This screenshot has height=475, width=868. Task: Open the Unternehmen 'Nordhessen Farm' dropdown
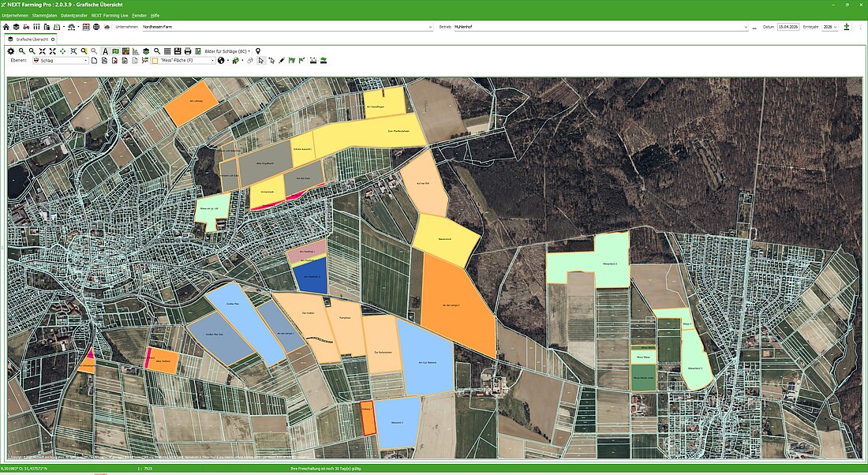[x=430, y=27]
